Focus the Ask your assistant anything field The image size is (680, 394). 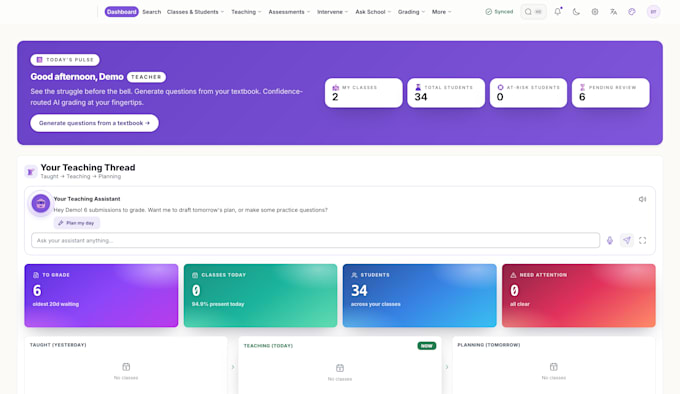click(315, 241)
